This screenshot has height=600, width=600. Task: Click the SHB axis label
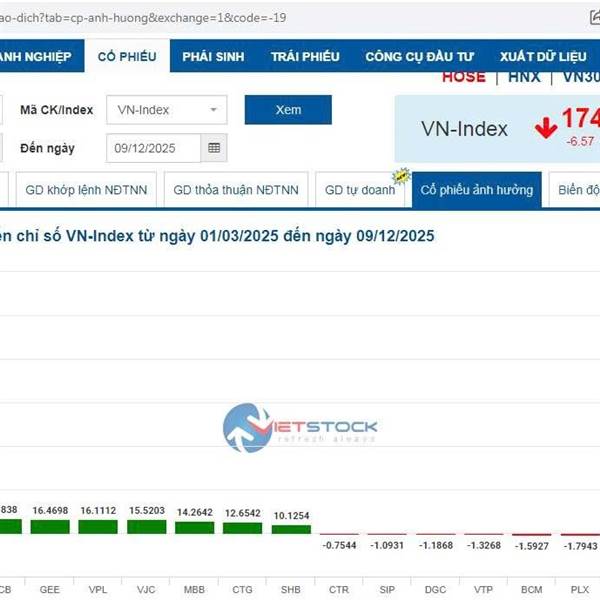[x=290, y=589]
